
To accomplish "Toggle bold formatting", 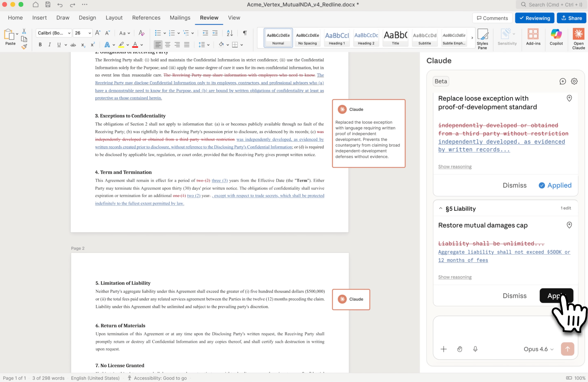I will (x=40, y=45).
